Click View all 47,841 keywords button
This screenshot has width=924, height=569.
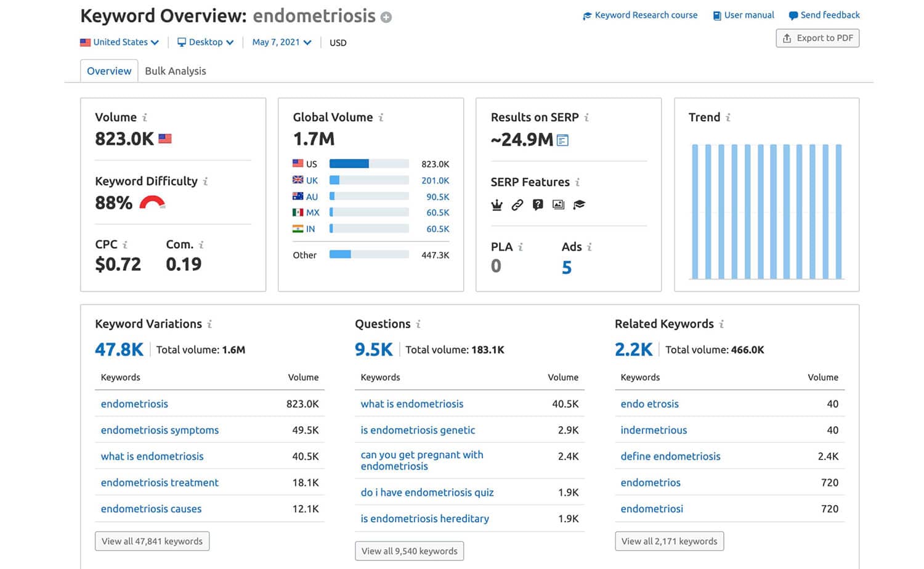tap(152, 541)
